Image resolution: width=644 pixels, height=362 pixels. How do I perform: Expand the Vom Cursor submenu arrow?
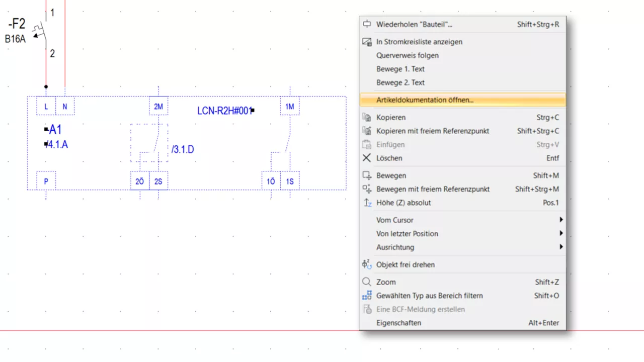point(560,220)
